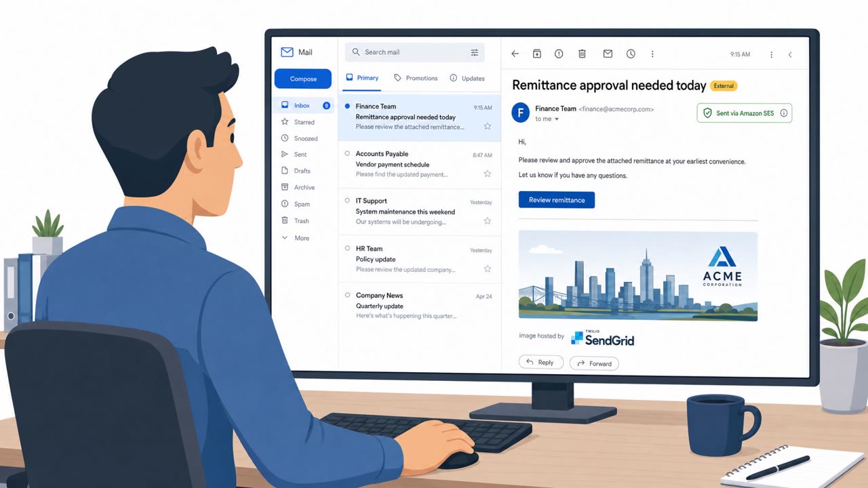Image resolution: width=868 pixels, height=488 pixels.
Task: Click the Apr 24 date
Action: [484, 297]
